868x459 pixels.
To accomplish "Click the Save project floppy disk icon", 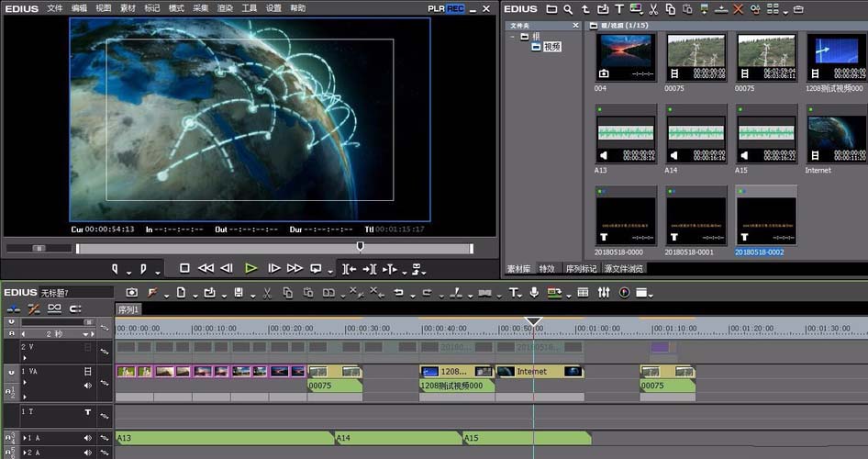I will pos(239,293).
